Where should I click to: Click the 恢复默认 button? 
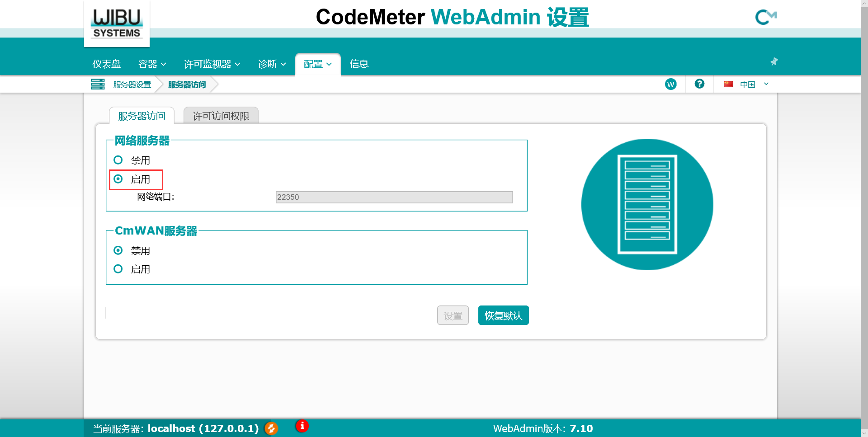tap(504, 315)
